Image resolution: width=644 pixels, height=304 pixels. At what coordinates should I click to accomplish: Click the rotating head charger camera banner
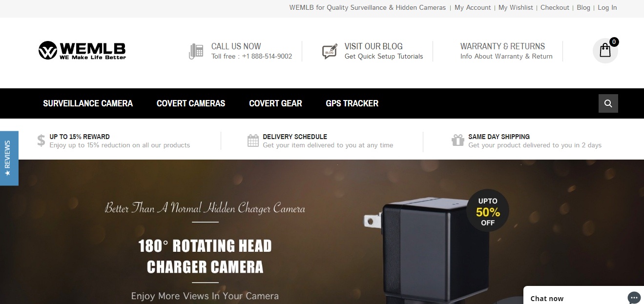(x=322, y=232)
